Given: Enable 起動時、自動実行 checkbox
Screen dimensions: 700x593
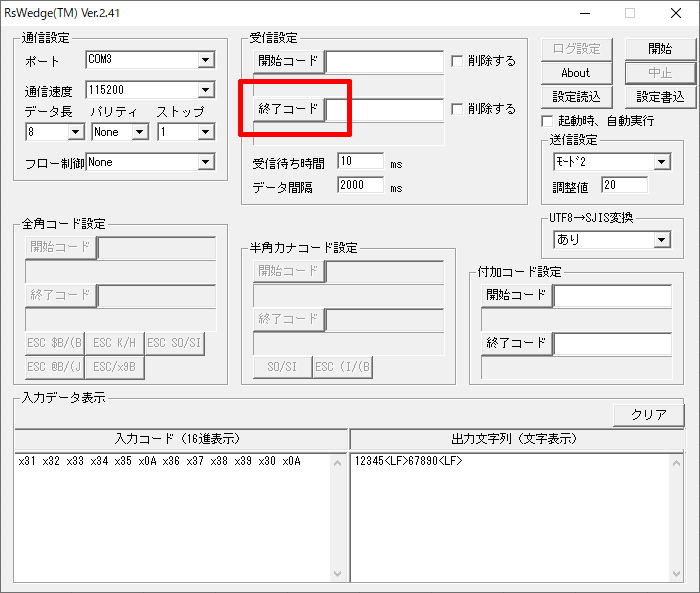Looking at the screenshot, I should click(x=547, y=121).
